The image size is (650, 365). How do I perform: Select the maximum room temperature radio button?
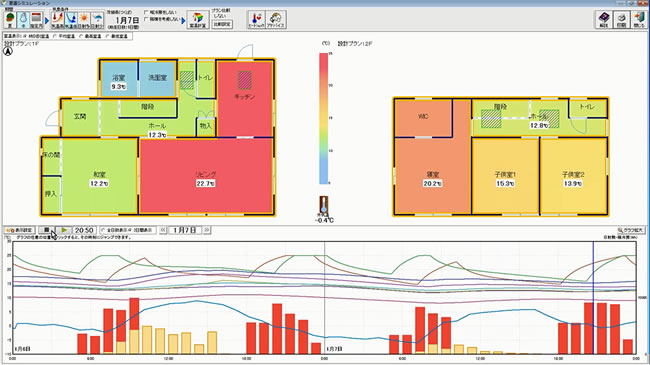[81, 36]
